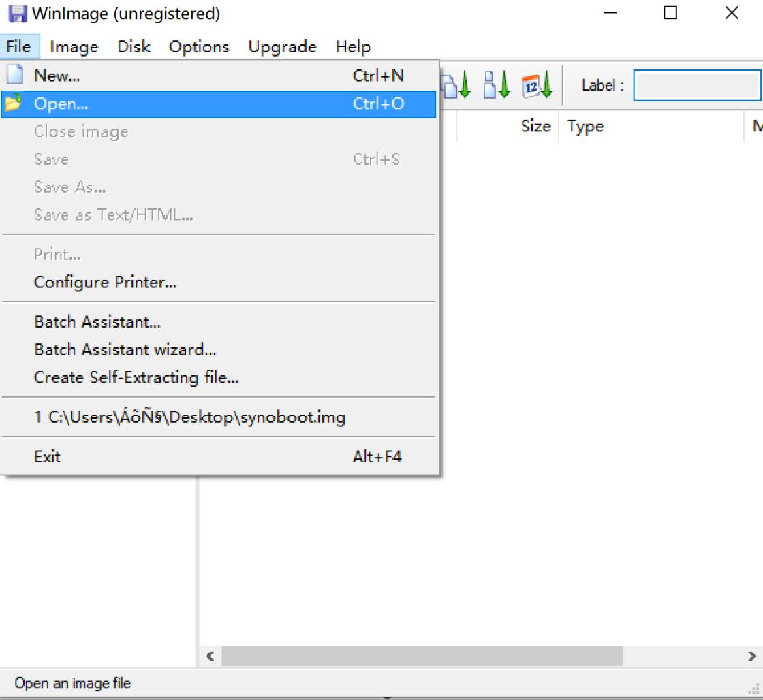Click the open folder icon beside Open...
The image size is (763, 700).
tap(13, 102)
